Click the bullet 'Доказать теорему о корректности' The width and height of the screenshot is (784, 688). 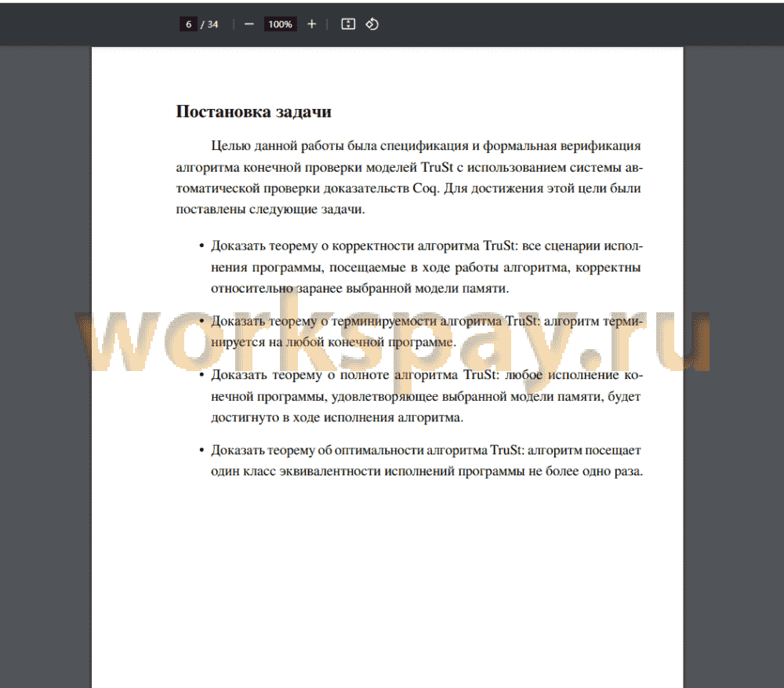point(421,267)
